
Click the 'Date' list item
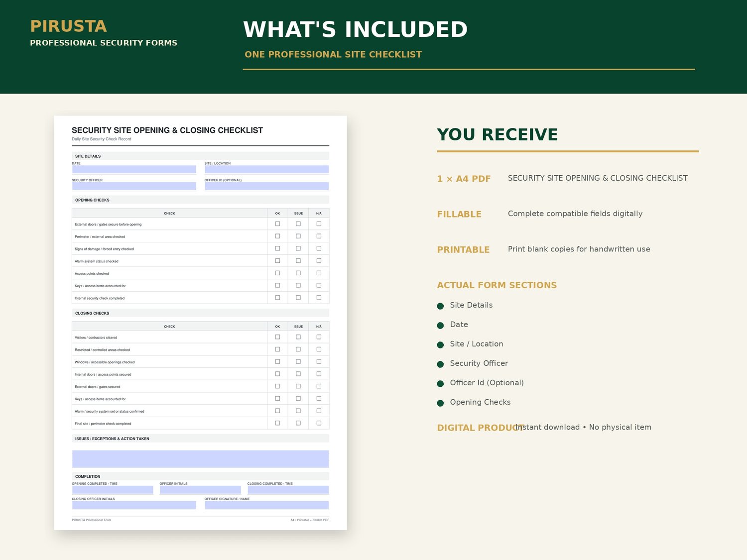pyautogui.click(x=459, y=325)
